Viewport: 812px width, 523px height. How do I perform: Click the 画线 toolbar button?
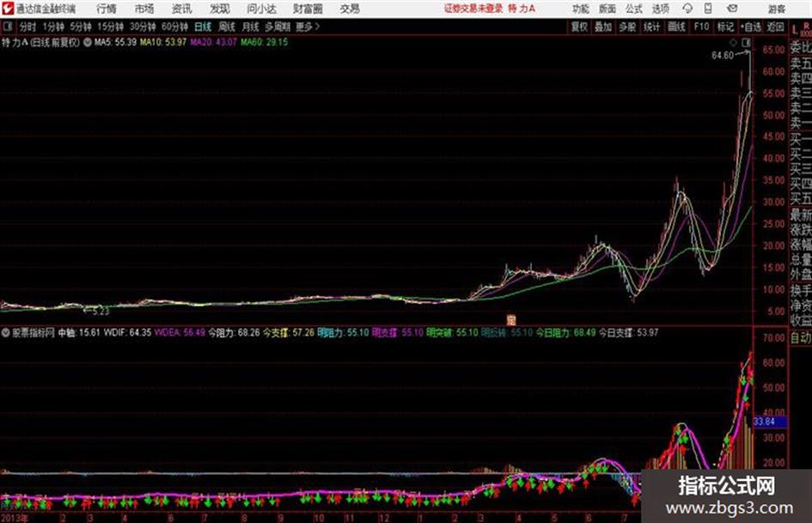click(x=676, y=27)
